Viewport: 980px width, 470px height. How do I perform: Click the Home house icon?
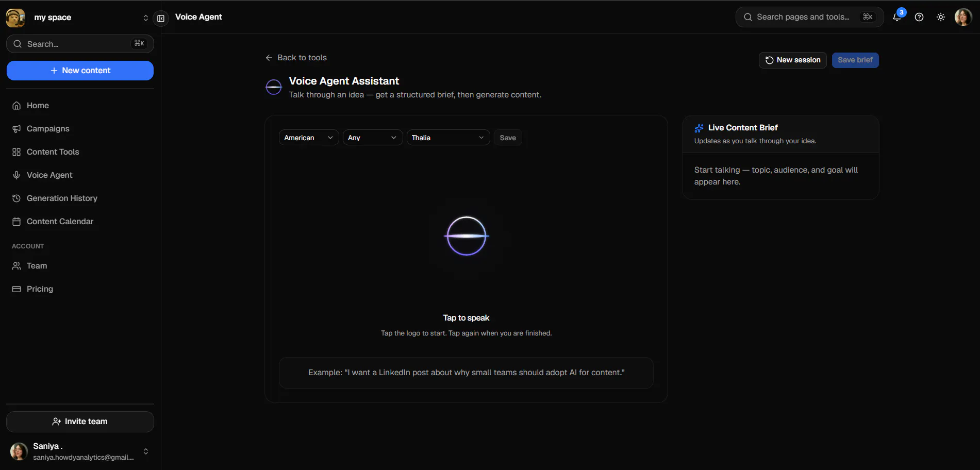click(x=16, y=106)
